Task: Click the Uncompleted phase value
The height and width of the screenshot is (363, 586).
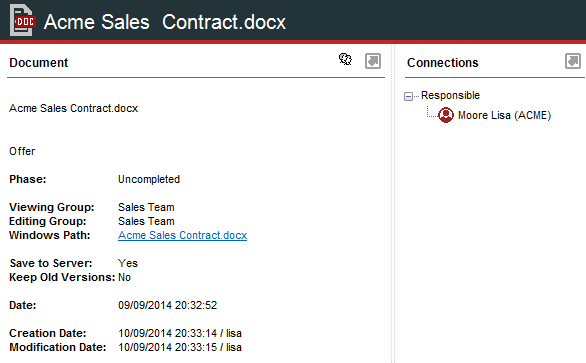Action: (x=149, y=179)
